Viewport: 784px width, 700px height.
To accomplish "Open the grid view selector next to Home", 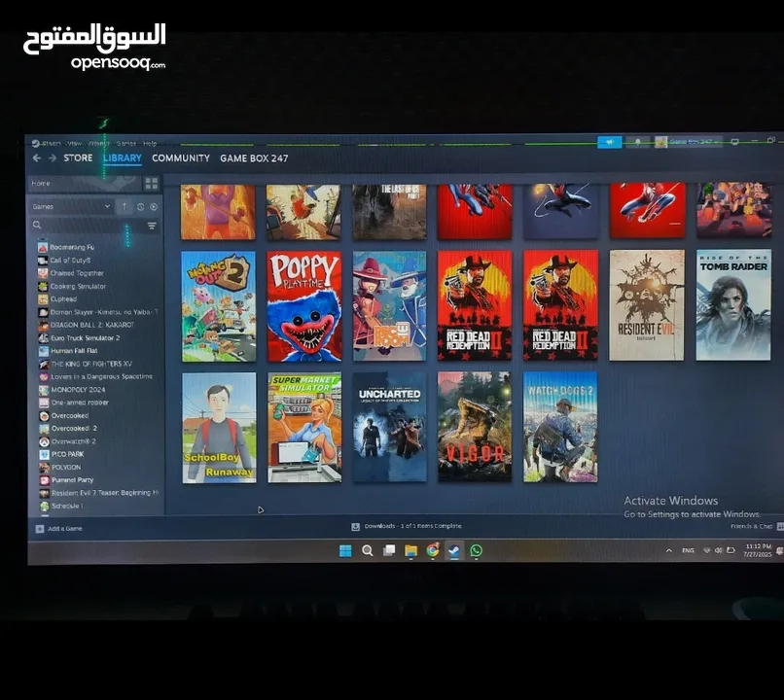I will [152, 183].
